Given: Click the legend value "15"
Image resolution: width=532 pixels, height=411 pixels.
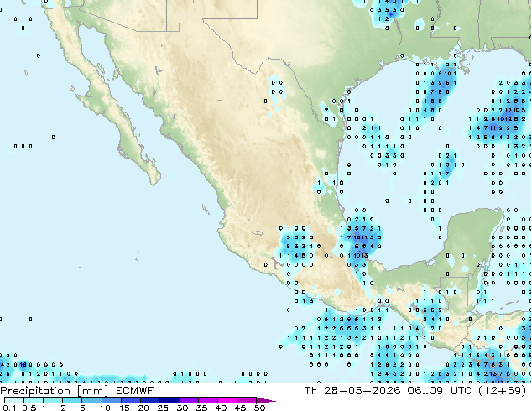Looking at the screenshot, I should click(x=124, y=408).
